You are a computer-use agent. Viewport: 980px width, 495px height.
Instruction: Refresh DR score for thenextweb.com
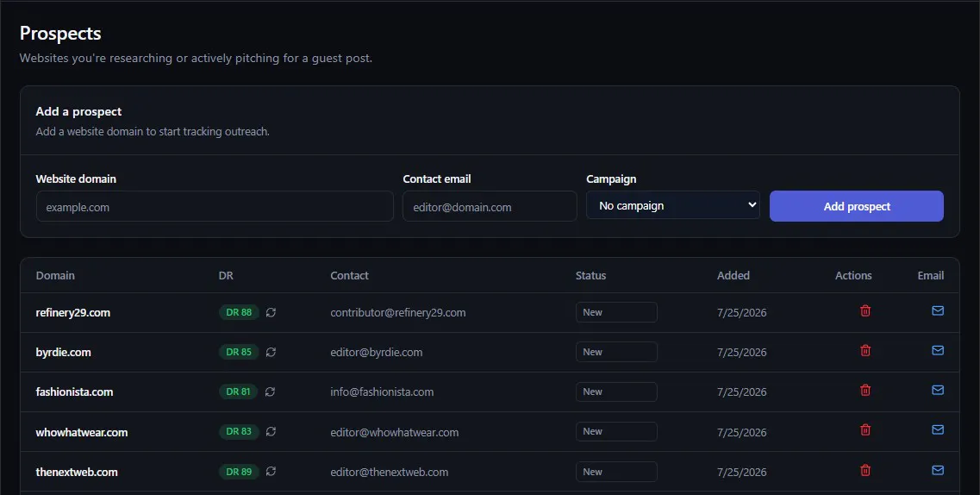point(271,472)
